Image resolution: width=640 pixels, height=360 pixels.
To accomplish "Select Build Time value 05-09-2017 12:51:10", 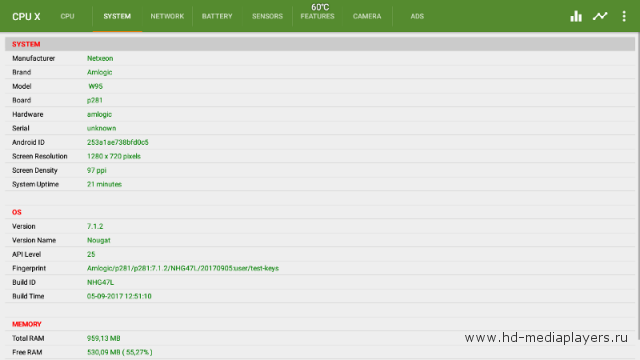I will 119,296.
